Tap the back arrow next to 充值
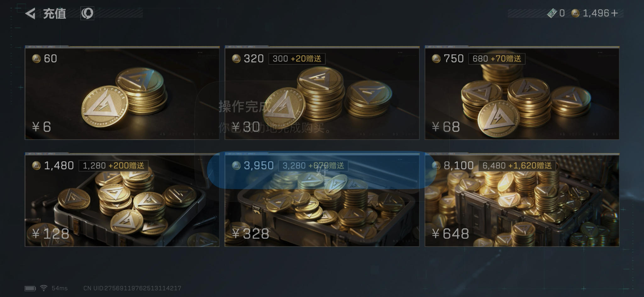This screenshot has width=644, height=297. (30, 13)
